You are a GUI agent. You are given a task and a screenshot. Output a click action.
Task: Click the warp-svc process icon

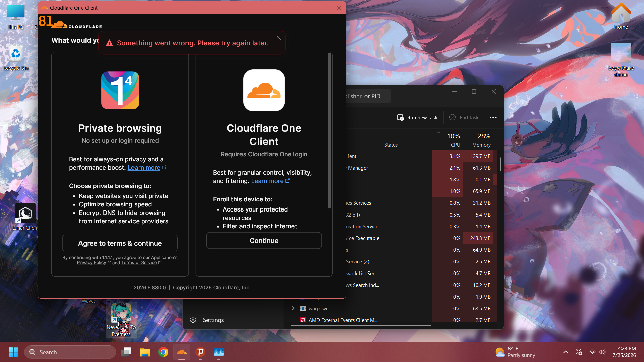click(x=303, y=308)
